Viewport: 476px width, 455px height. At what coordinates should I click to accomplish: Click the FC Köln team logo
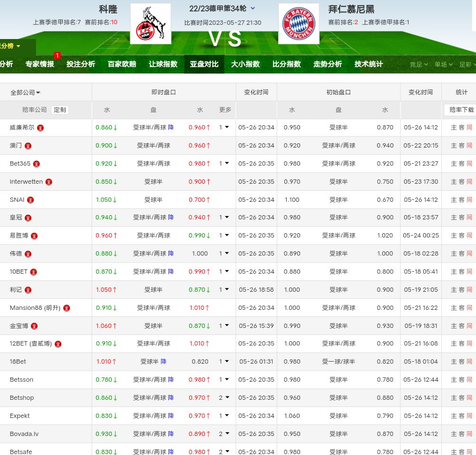click(150, 24)
